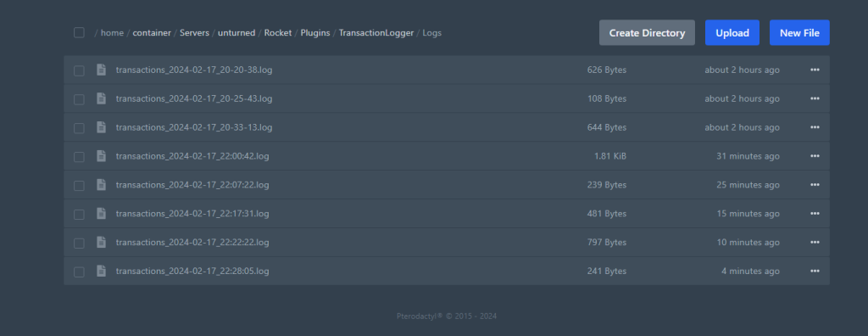Open the unturned breadcrumb folder

[x=236, y=33]
